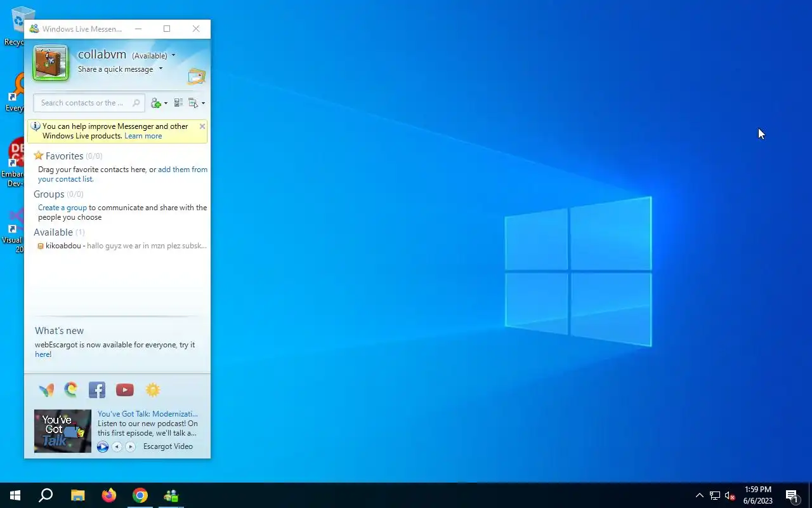The width and height of the screenshot is (812, 508).
Task: Expand the Add a contact arrow
Action: pos(166,103)
